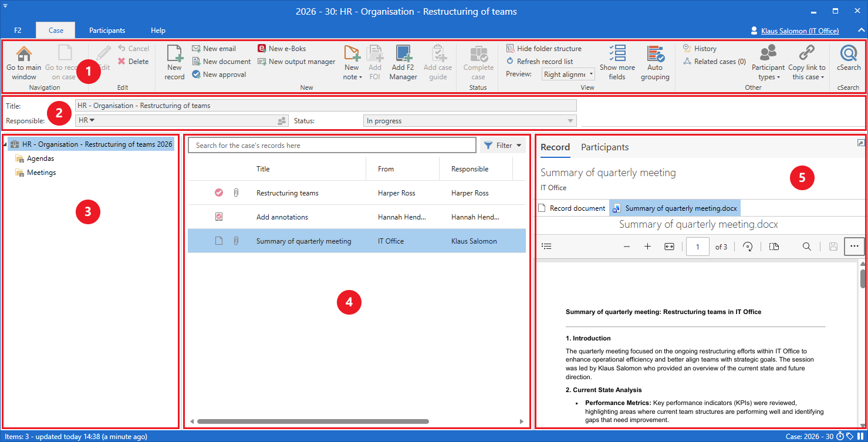Open the Preview alignment dropdown
Screen dimensions: 868x442
[x=568, y=75]
